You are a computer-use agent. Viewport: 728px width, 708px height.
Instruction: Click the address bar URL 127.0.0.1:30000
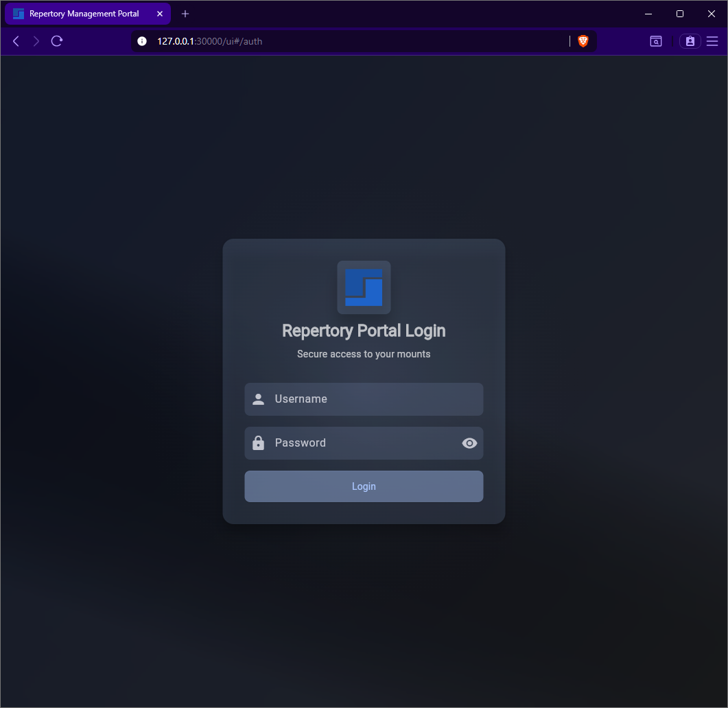(209, 41)
